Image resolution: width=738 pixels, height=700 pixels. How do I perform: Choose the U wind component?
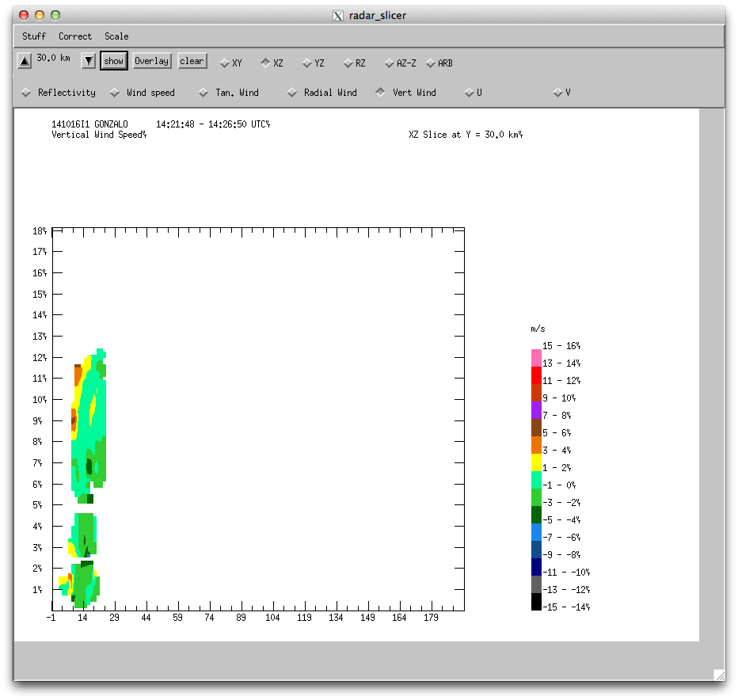[473, 93]
